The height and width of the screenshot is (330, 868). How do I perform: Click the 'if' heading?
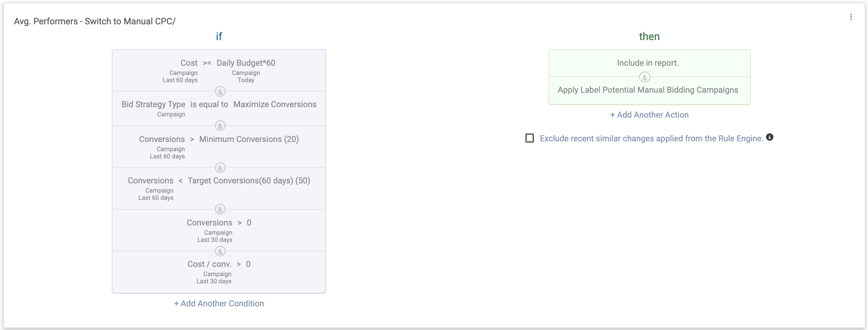tap(219, 36)
